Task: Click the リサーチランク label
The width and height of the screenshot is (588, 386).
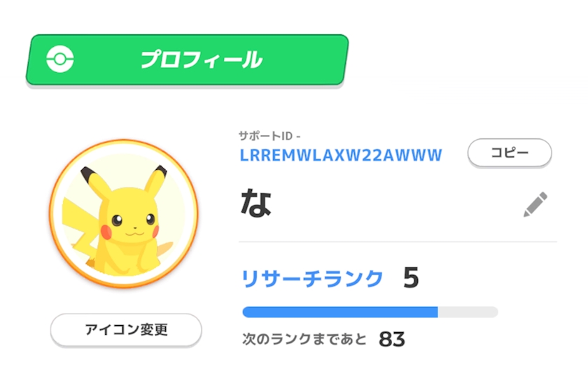Action: 312,279
